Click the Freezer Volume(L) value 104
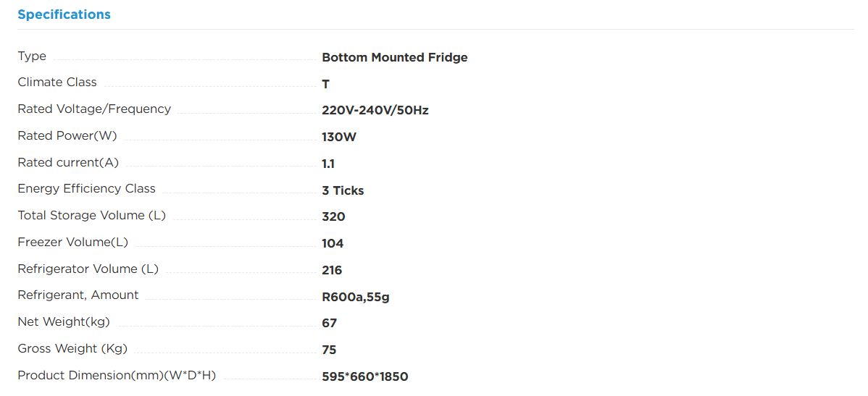This screenshot has height=396, width=868. (333, 243)
